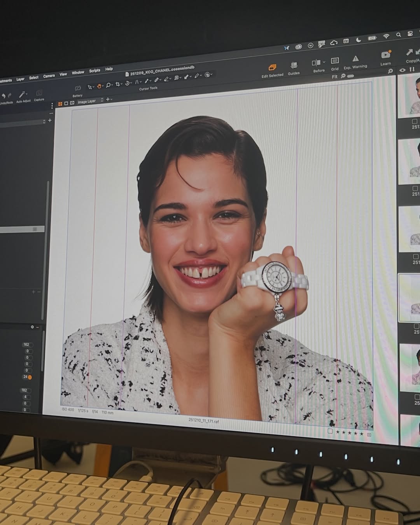
Task: Toggle the Exp. Warning indicator
Action: 355,59
